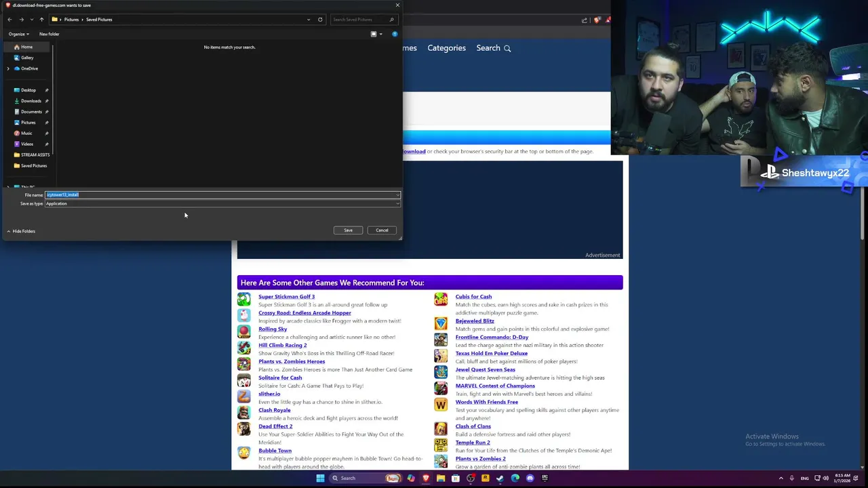This screenshot has height=488, width=868.
Task: Click the slither.io game icon
Action: [x=243, y=396]
